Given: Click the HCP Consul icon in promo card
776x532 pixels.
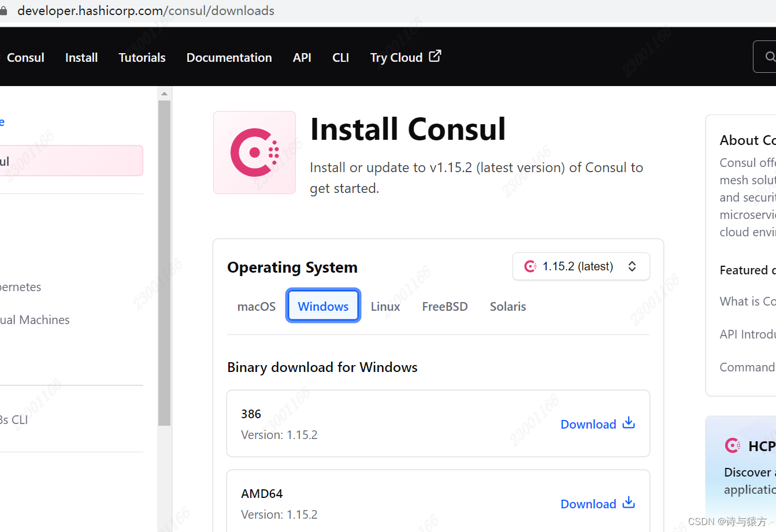Looking at the screenshot, I should click(x=732, y=445).
